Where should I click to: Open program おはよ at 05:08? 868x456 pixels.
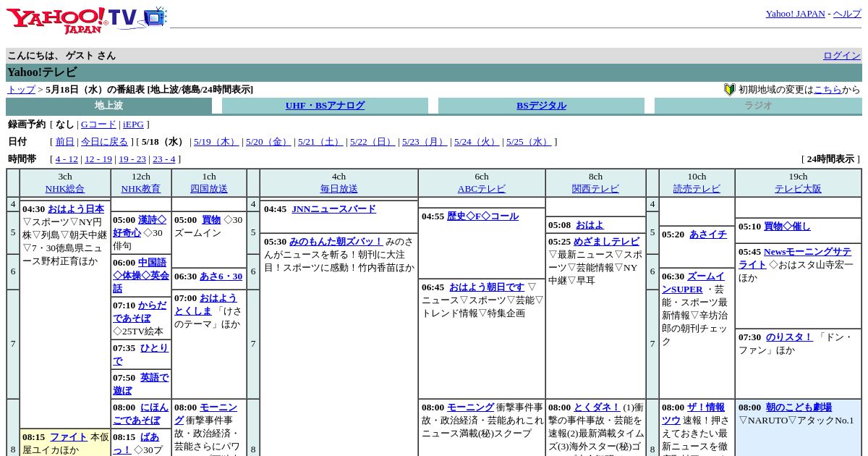point(590,225)
